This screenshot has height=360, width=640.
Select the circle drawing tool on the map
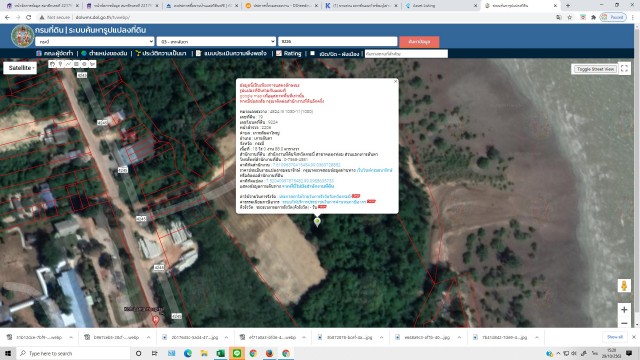[84, 64]
